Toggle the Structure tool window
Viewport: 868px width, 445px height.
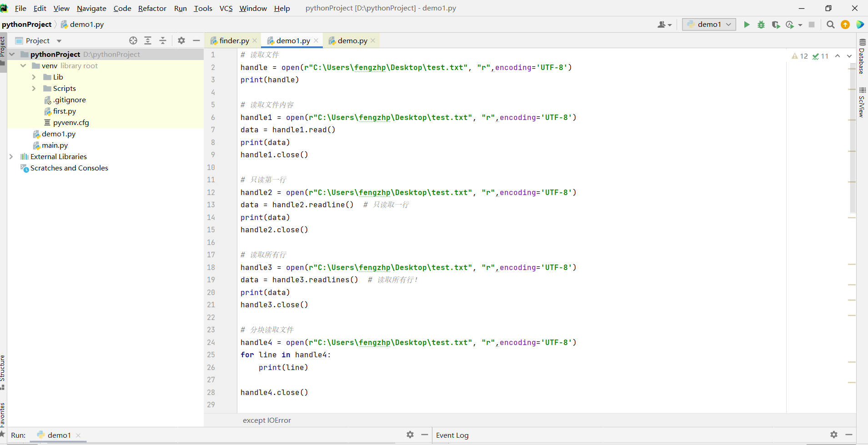tap(3, 370)
